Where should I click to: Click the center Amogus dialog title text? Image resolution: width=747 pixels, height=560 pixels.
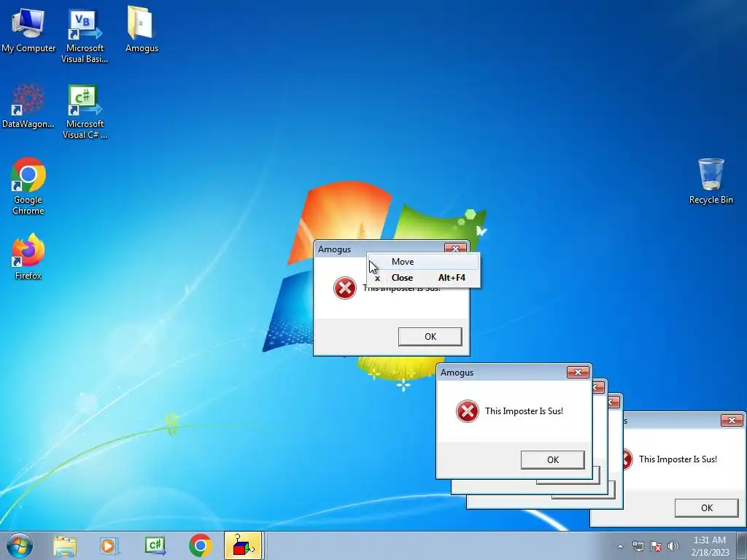tap(334, 249)
